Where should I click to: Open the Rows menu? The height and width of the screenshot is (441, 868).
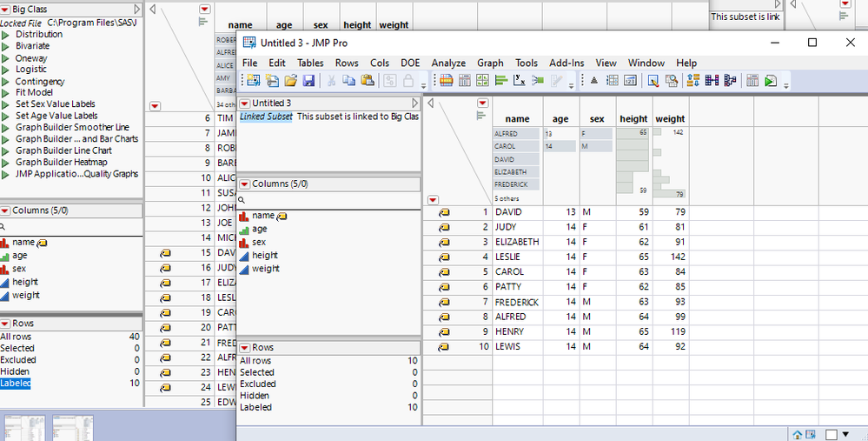point(347,63)
